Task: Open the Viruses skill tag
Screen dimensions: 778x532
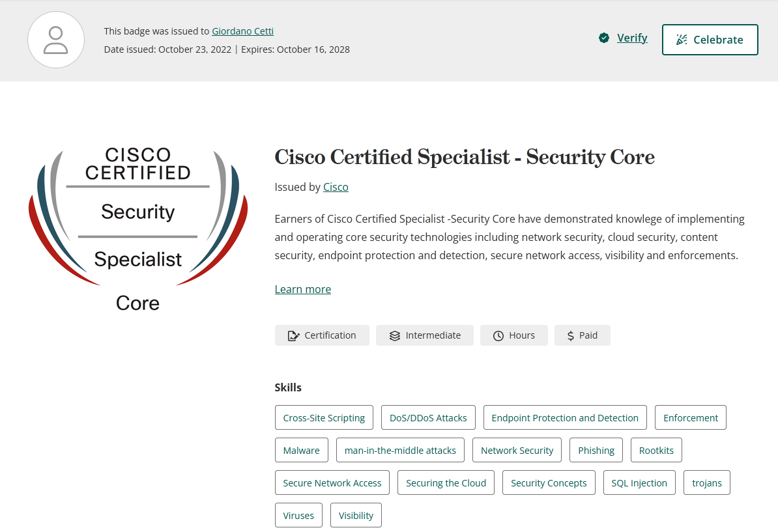Action: click(298, 516)
